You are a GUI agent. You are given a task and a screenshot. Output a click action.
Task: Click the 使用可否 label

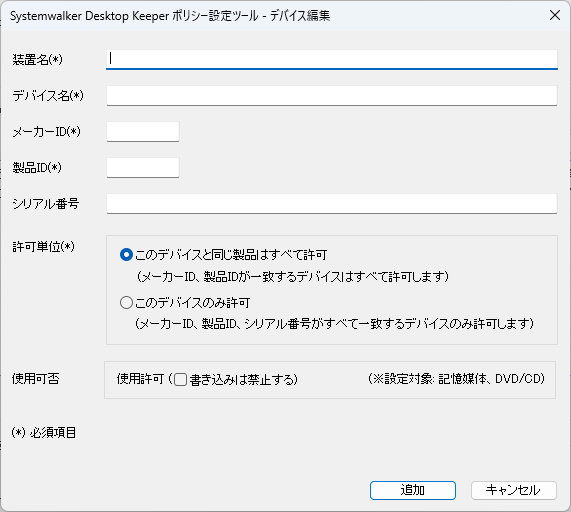click(35, 379)
